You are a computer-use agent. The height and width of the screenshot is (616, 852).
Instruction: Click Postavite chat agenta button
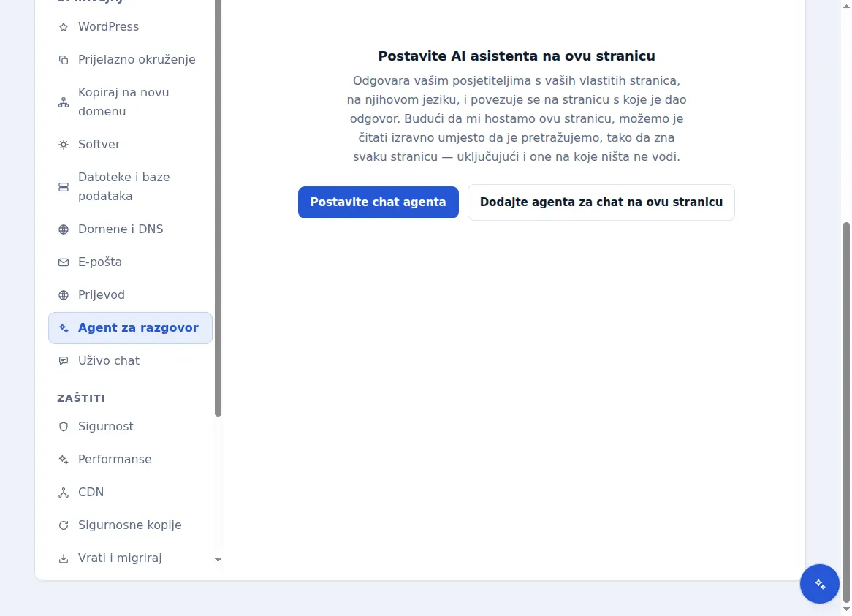point(379,202)
